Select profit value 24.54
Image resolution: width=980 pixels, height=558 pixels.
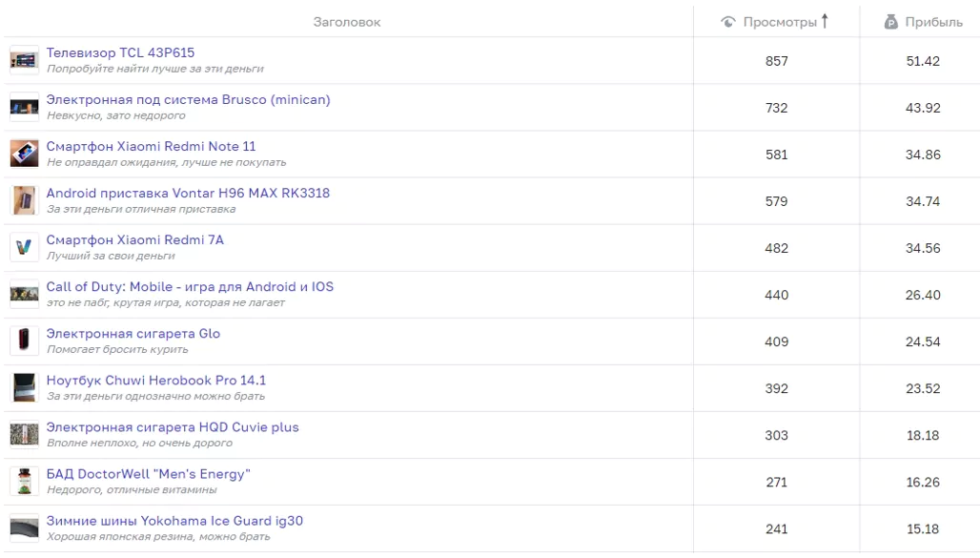click(923, 342)
